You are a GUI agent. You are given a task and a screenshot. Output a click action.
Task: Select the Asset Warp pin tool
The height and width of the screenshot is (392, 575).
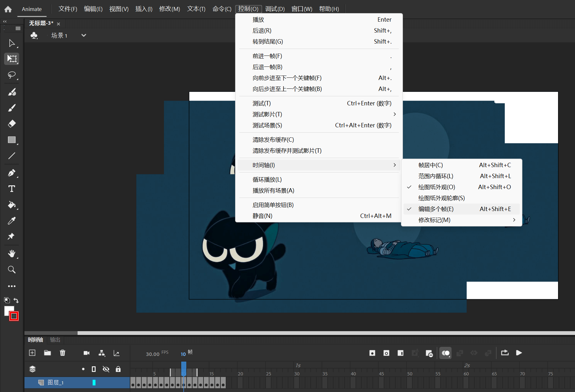(x=12, y=236)
